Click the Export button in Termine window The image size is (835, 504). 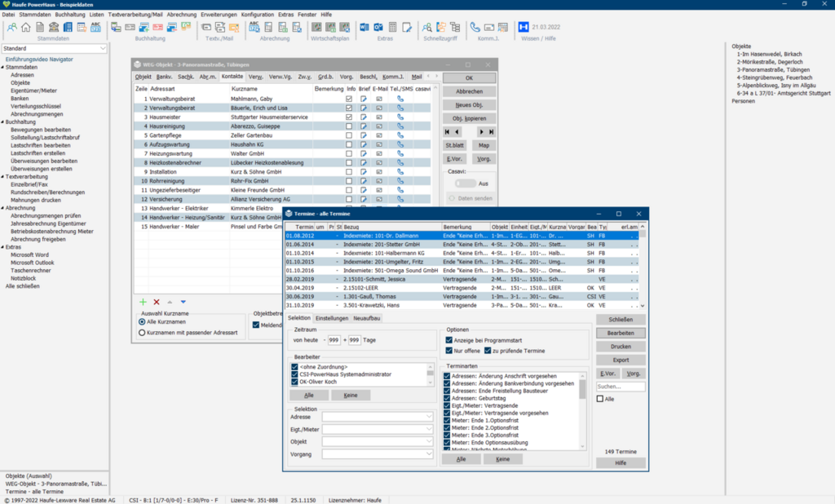[x=621, y=360]
